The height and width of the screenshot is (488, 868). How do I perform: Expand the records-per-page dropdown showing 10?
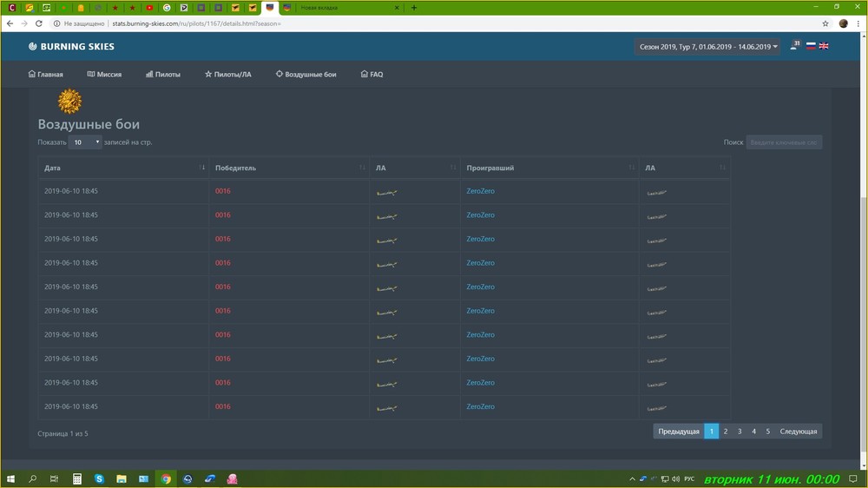click(x=85, y=142)
